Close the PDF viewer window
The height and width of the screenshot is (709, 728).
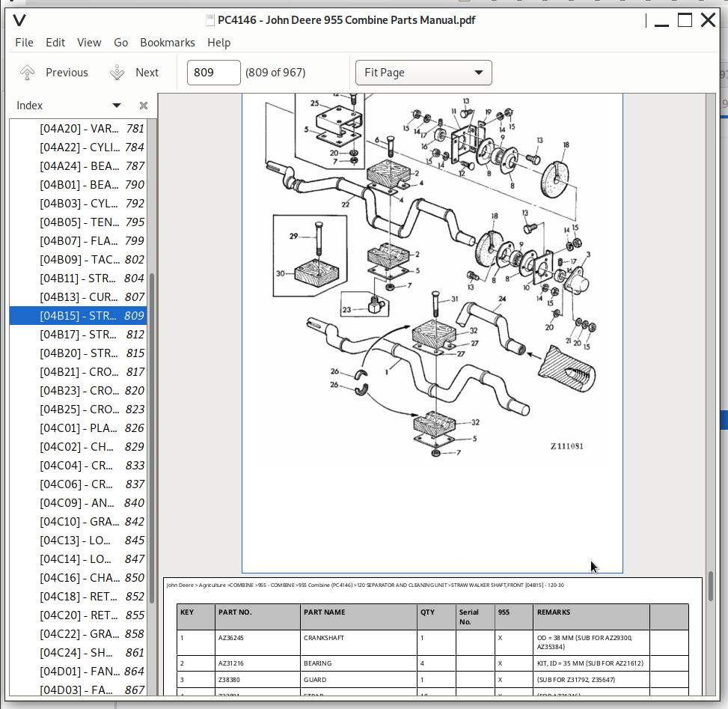708,20
